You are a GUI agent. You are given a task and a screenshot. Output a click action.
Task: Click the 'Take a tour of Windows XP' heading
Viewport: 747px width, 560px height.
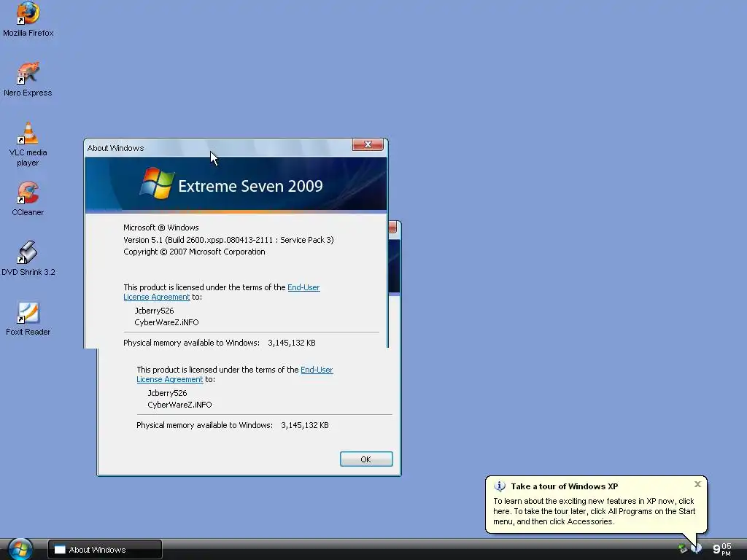pos(565,486)
